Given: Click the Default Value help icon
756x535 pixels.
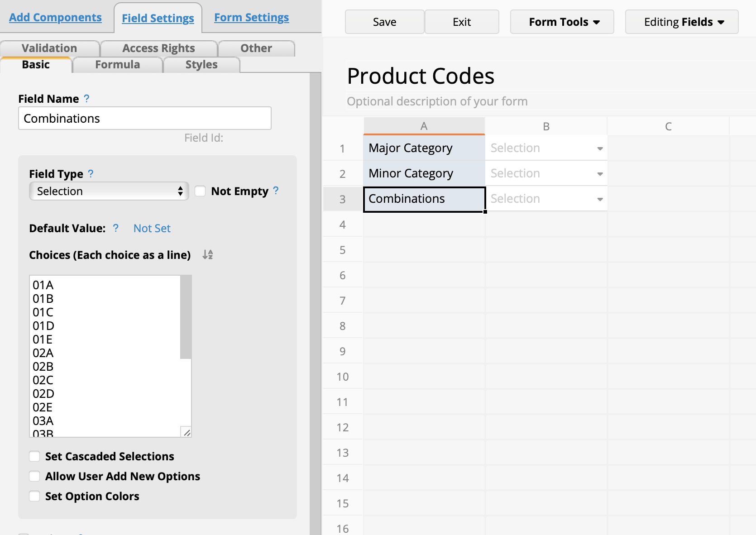Looking at the screenshot, I should (116, 228).
